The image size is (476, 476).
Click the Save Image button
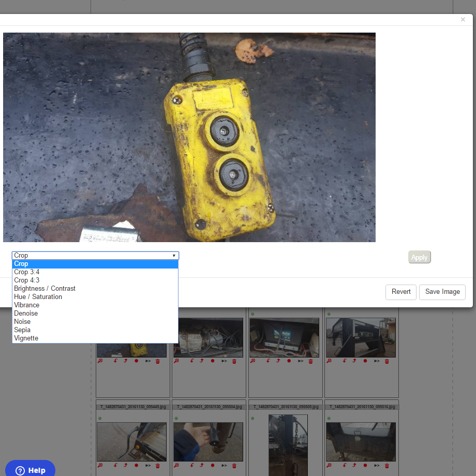442,292
